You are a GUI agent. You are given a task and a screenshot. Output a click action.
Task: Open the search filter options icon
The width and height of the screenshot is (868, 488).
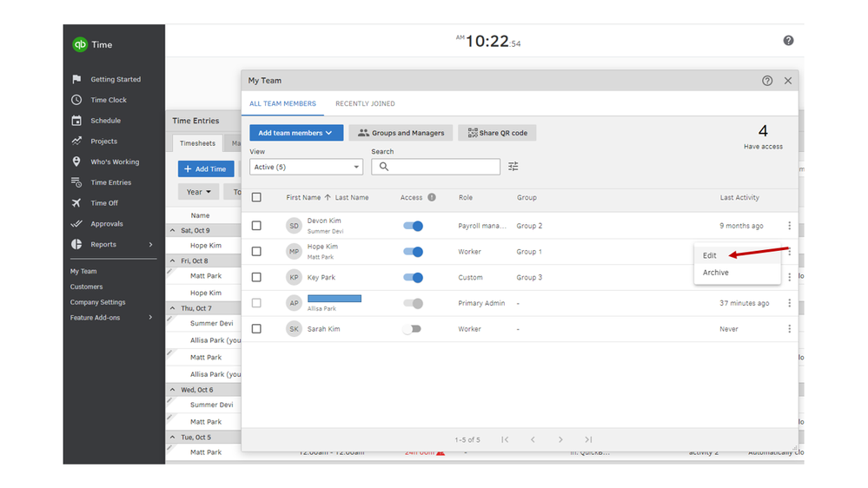pos(514,167)
